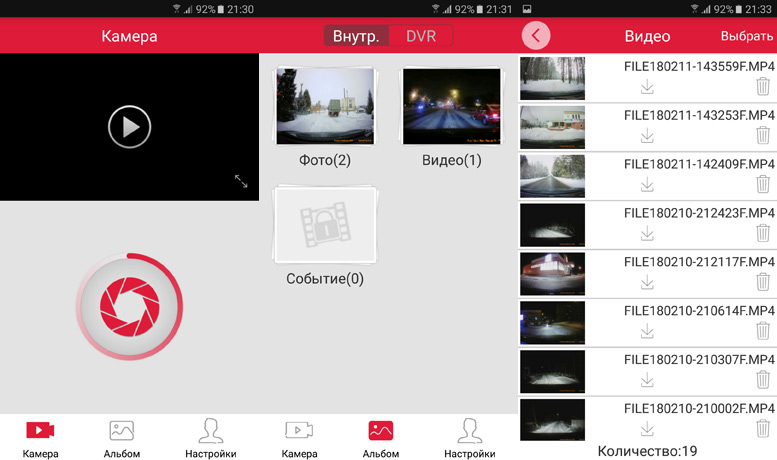Viewport: 777px width, 460px height.
Task: Select file name FILE180210-210002F.MP4
Action: 699,408
